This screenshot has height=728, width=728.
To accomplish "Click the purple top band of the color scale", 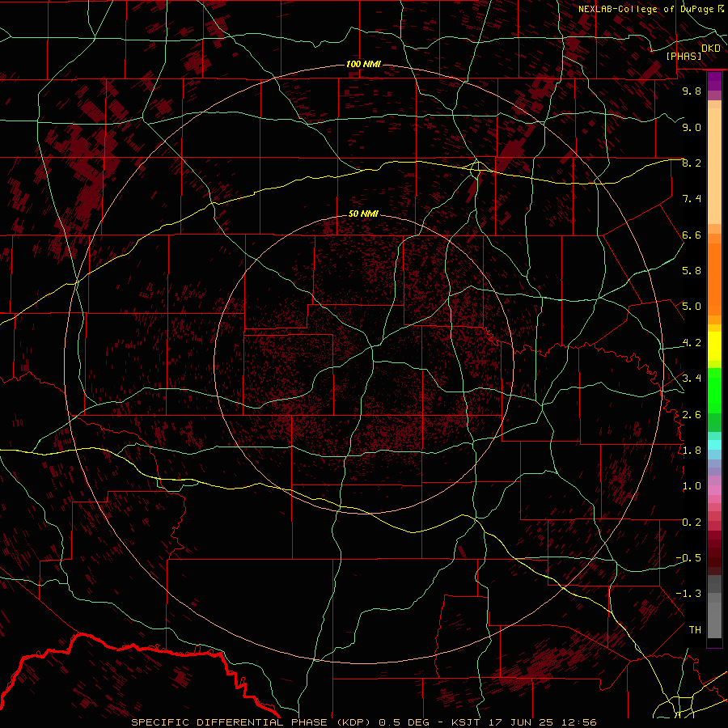I will click(x=714, y=81).
